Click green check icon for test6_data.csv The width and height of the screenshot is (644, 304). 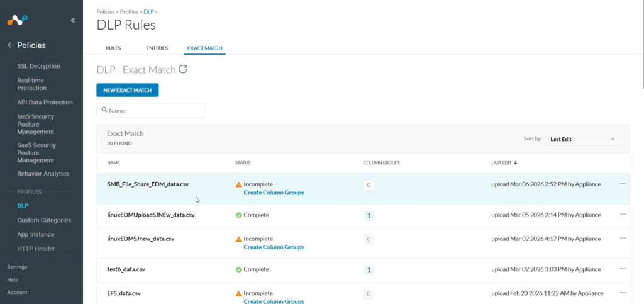[238, 270]
